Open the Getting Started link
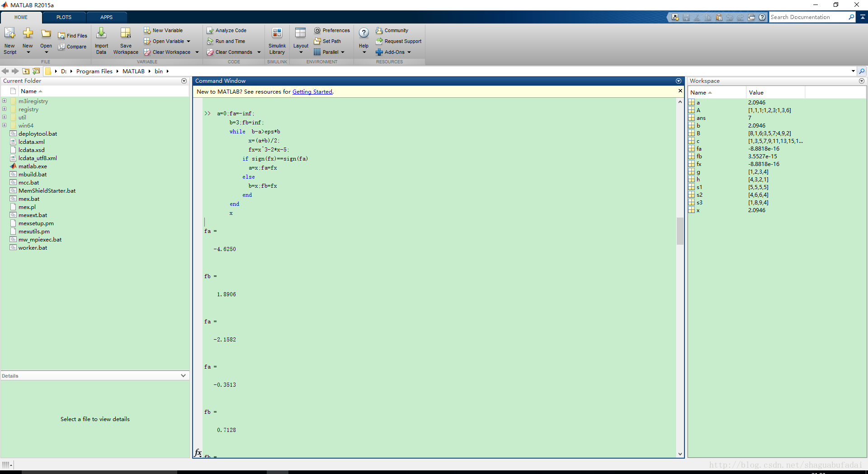The image size is (868, 474). pos(312,91)
